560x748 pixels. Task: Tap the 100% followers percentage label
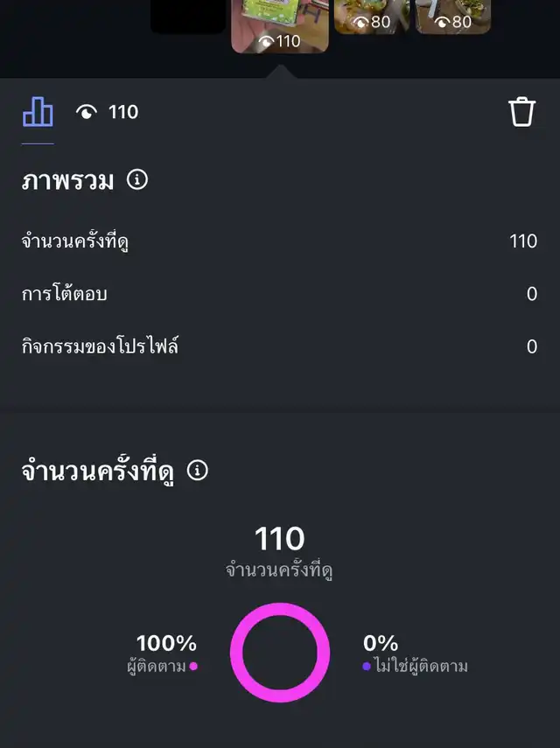point(166,643)
